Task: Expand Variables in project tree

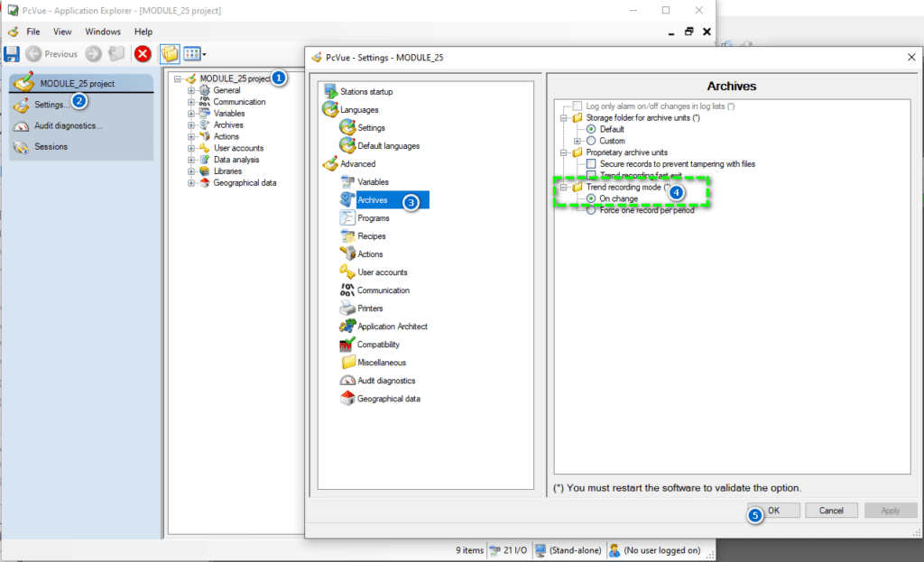Action: click(x=191, y=114)
